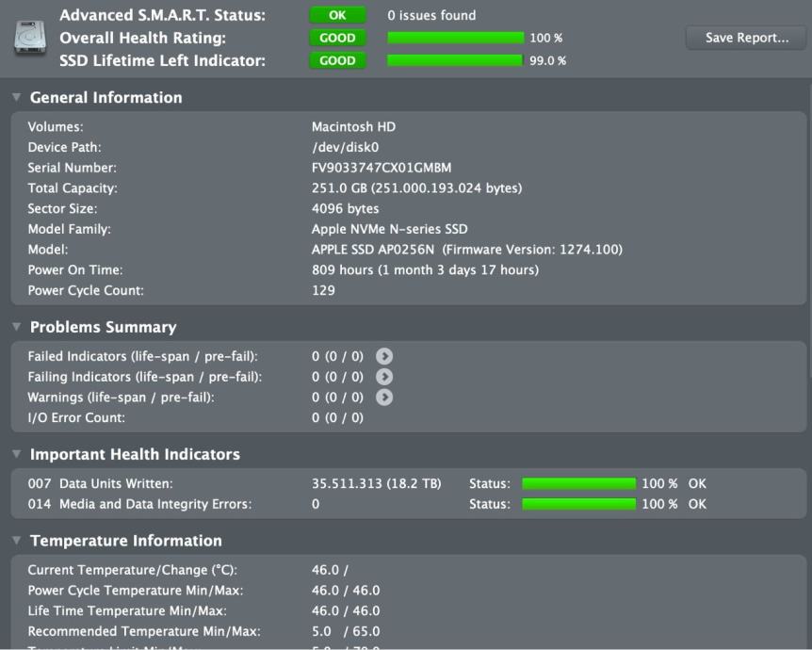Collapse the Problems Summary section
Image resolution: width=812 pixels, height=650 pixels.
point(17,326)
